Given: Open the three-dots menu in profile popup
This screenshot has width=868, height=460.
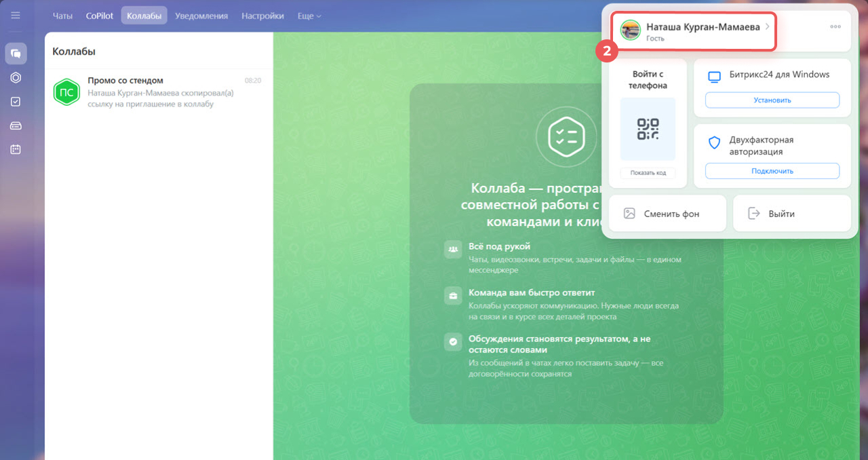Looking at the screenshot, I should (x=835, y=26).
